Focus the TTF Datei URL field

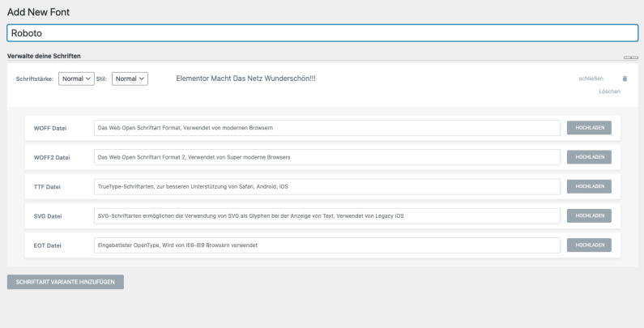[x=327, y=186]
